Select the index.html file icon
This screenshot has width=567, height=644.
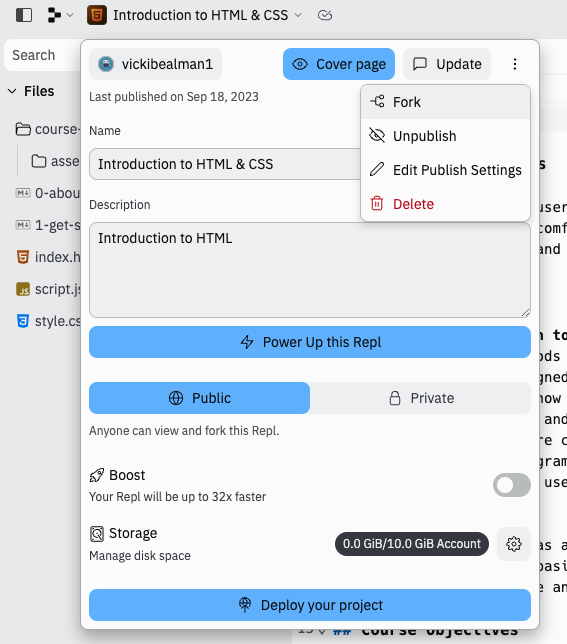pos(23,257)
